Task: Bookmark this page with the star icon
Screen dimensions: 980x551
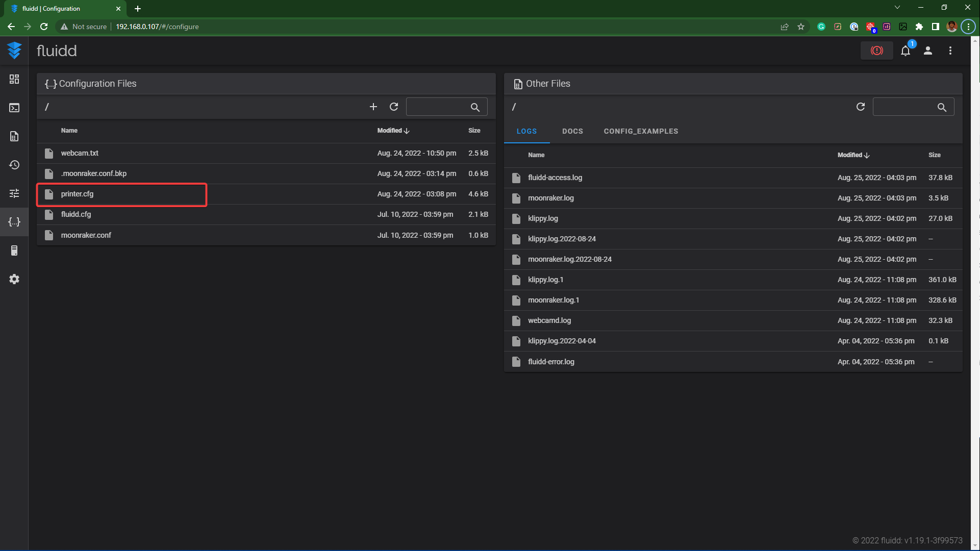Action: click(801, 27)
